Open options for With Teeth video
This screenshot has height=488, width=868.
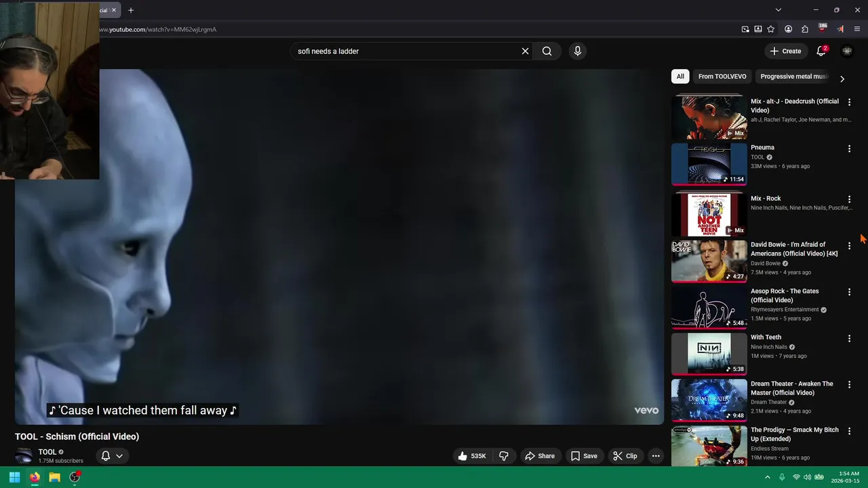(849, 338)
